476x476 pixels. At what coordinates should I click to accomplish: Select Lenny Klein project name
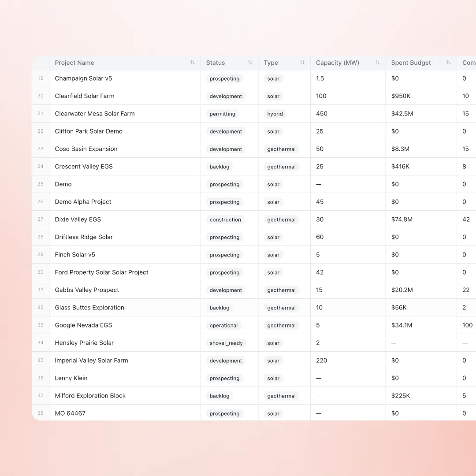point(71,378)
